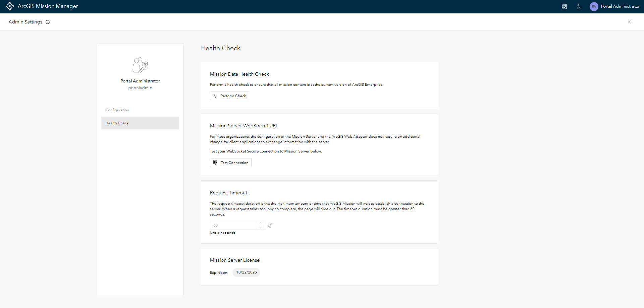Click the ArcGIS Mission Manager logo icon
644x308 pixels.
(10, 6)
